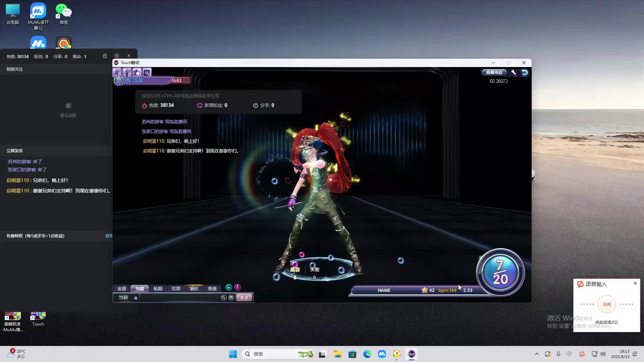Switch to the 系统 chat tab
The width and height of the screenshot is (644, 362).
click(212, 289)
